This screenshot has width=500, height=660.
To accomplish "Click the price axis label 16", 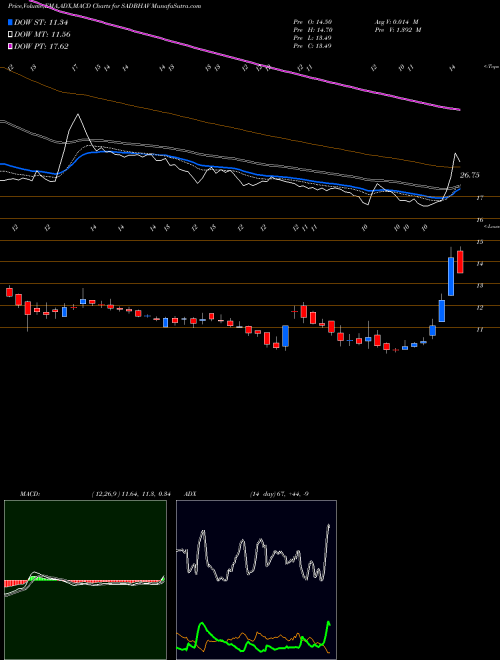I will point(479,220).
